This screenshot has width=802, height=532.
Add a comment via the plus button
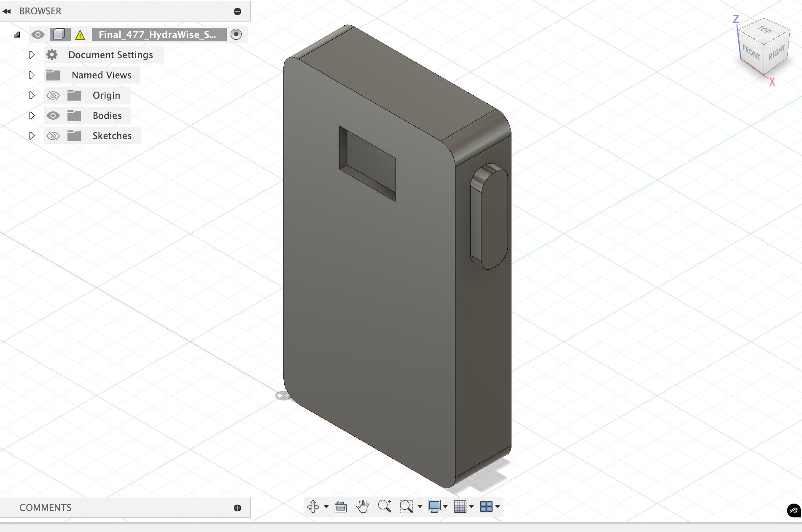238,508
